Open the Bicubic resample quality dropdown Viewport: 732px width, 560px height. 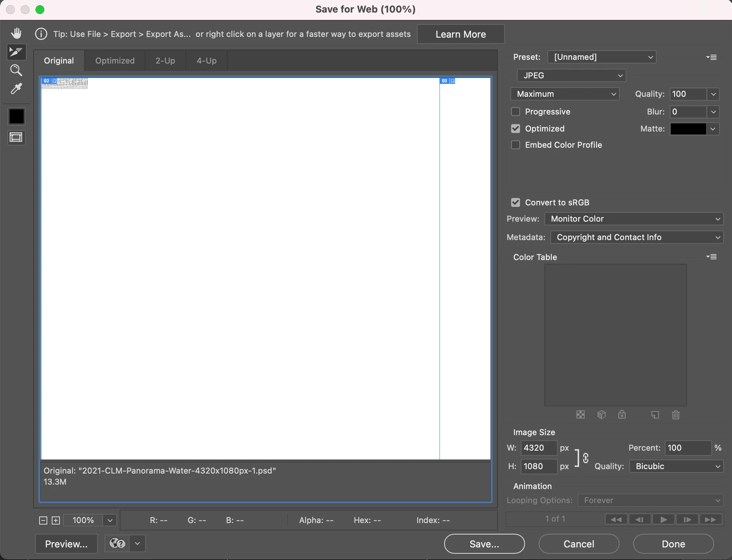(x=676, y=466)
